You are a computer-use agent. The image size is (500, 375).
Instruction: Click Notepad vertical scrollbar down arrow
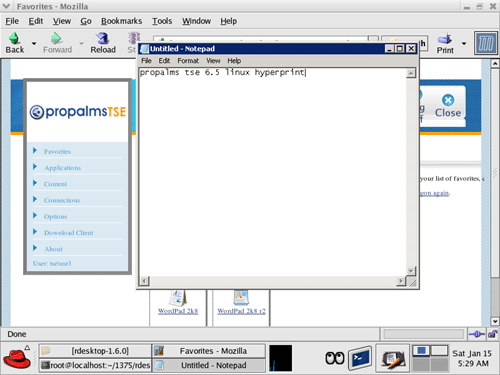(411, 271)
